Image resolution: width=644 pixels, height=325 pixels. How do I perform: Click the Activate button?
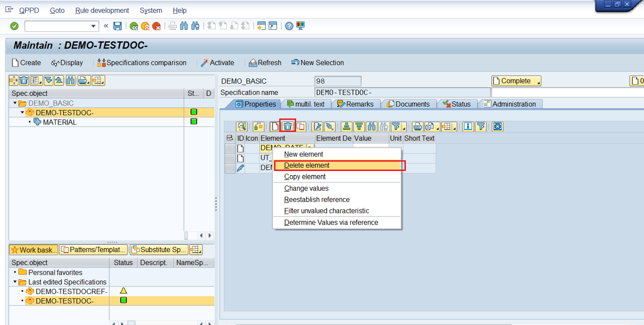tap(217, 63)
